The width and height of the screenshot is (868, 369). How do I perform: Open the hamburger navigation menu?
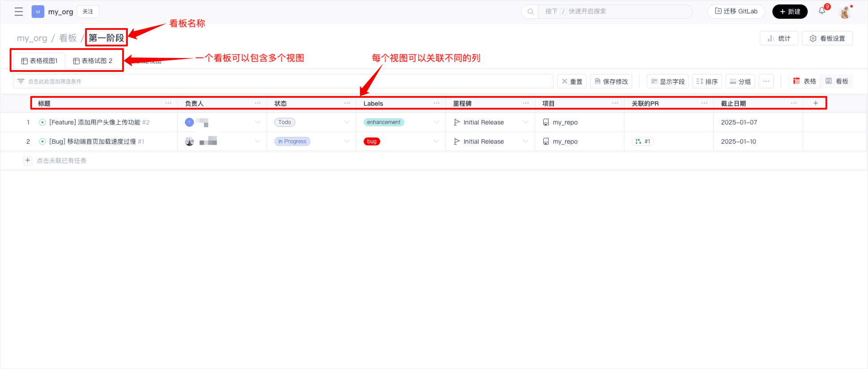tap(19, 12)
